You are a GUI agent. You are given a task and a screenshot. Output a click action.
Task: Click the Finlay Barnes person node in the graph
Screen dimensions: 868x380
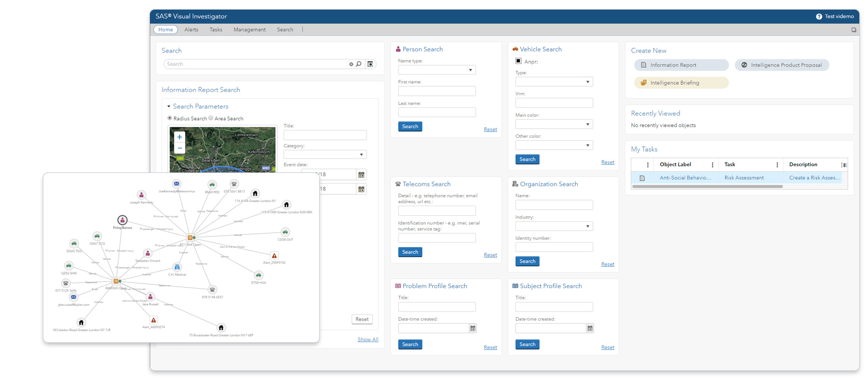(122, 220)
